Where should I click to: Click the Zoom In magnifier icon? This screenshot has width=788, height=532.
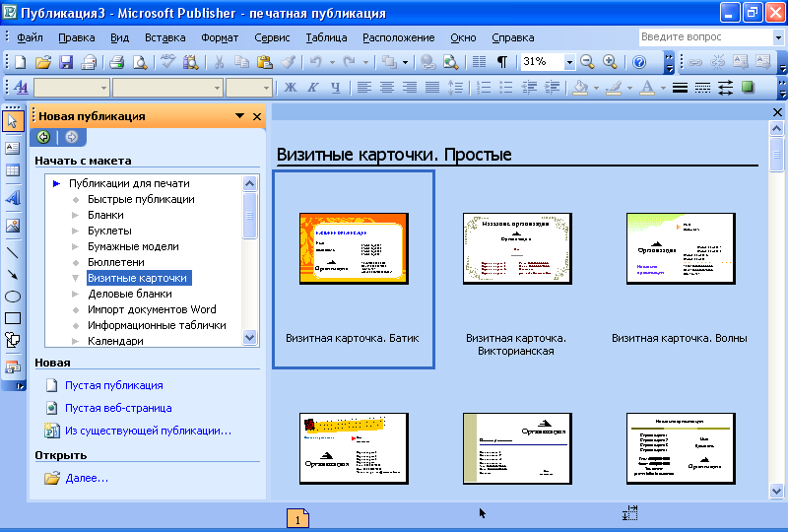(610, 62)
